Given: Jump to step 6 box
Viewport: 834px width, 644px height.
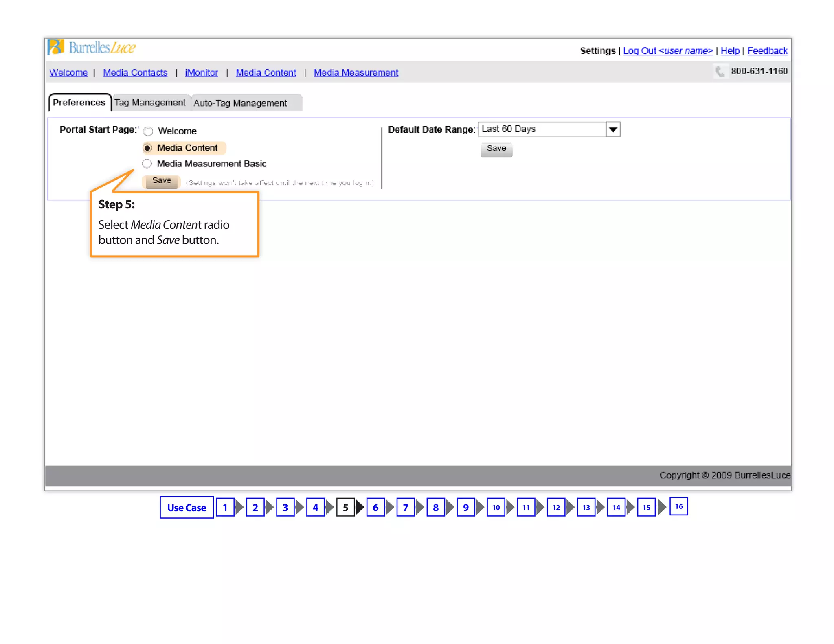Looking at the screenshot, I should point(375,508).
